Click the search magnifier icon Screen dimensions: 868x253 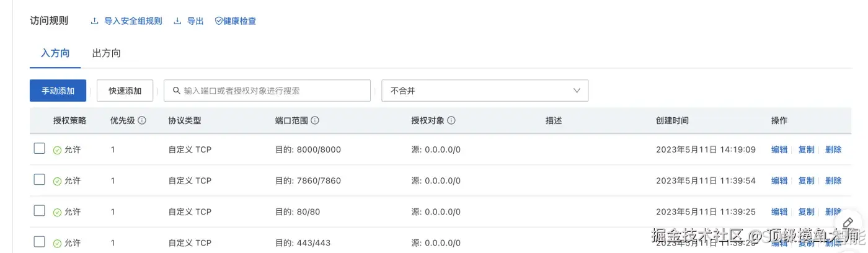pyautogui.click(x=177, y=91)
